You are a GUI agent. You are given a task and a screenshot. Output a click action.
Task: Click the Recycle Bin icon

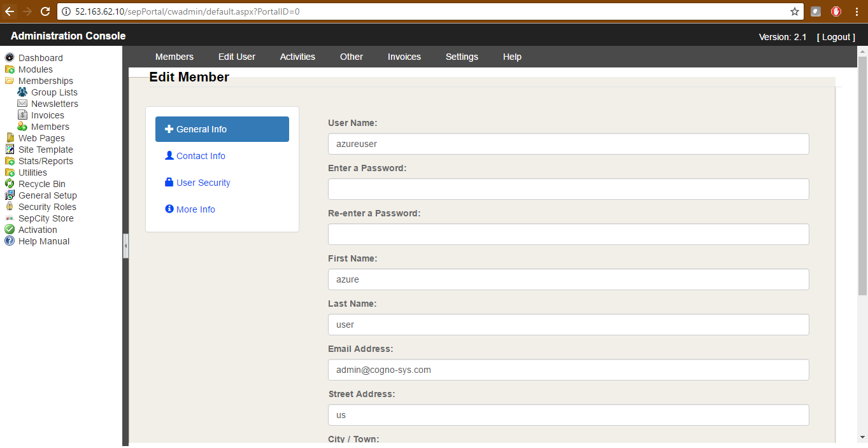click(10, 184)
